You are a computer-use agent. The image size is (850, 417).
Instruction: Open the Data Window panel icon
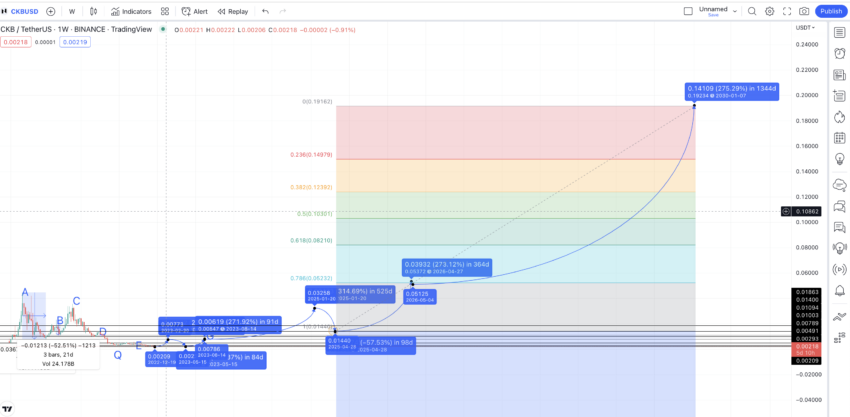(x=839, y=96)
